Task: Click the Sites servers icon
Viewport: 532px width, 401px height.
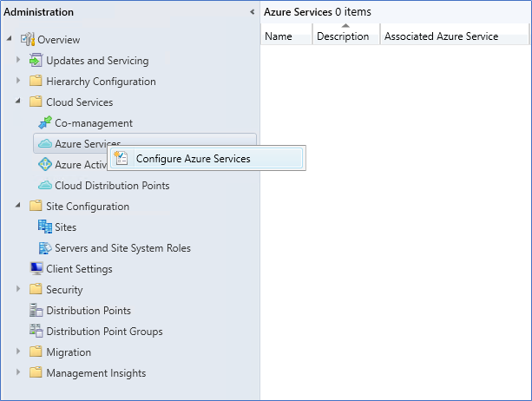Action: pos(45,227)
